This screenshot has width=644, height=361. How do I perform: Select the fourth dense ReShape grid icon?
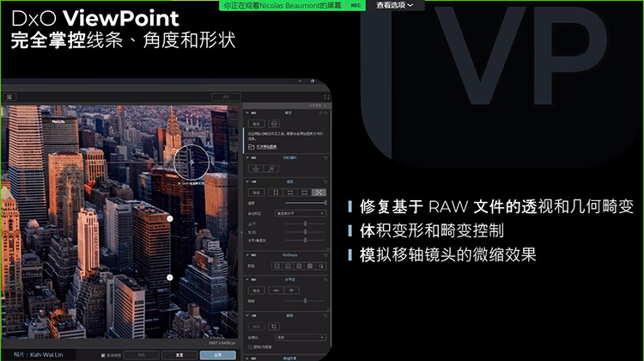tap(310, 266)
